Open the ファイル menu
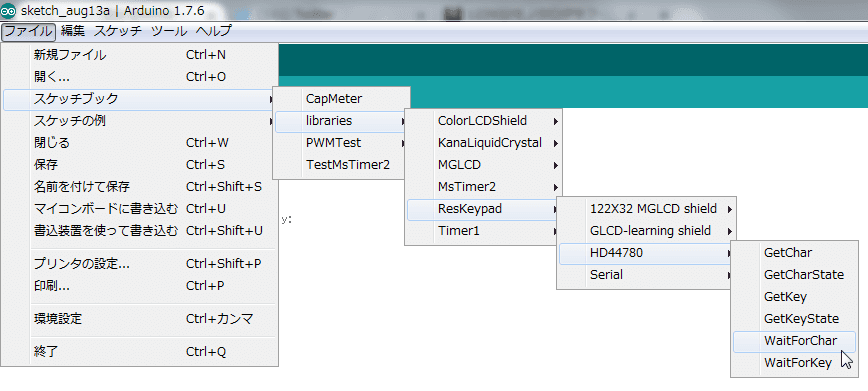 click(29, 32)
